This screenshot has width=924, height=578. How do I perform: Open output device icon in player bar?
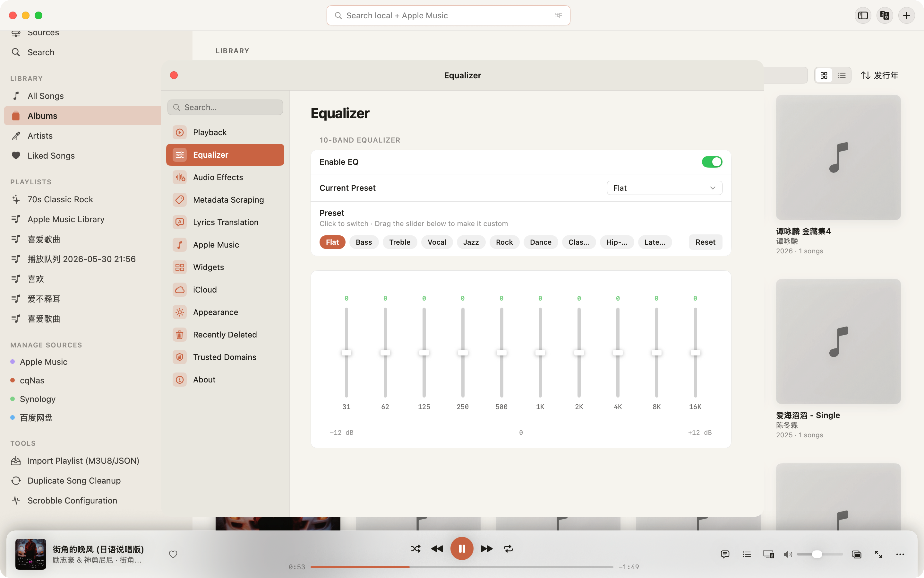pyautogui.click(x=768, y=554)
